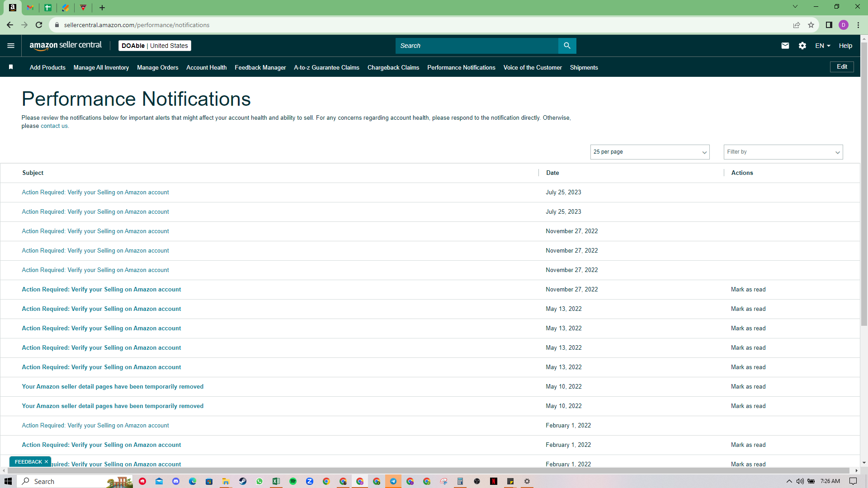This screenshot has height=488, width=868.
Task: Select Voice of the Customer menu
Action: tap(533, 67)
